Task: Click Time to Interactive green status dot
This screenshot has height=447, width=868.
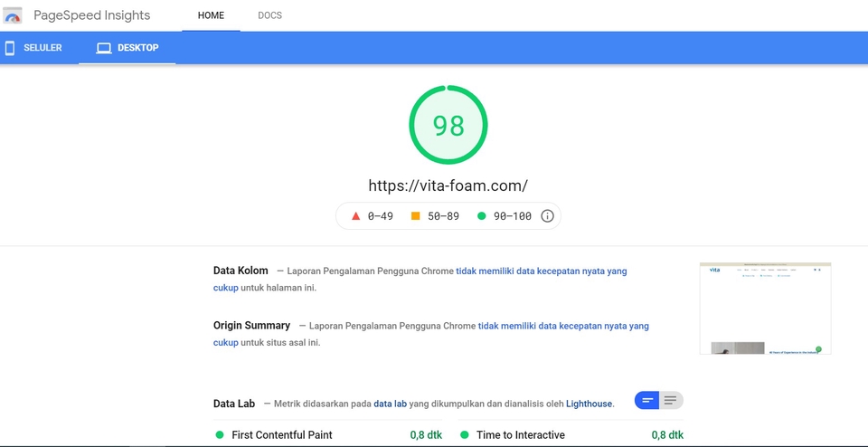Action: pos(465,435)
